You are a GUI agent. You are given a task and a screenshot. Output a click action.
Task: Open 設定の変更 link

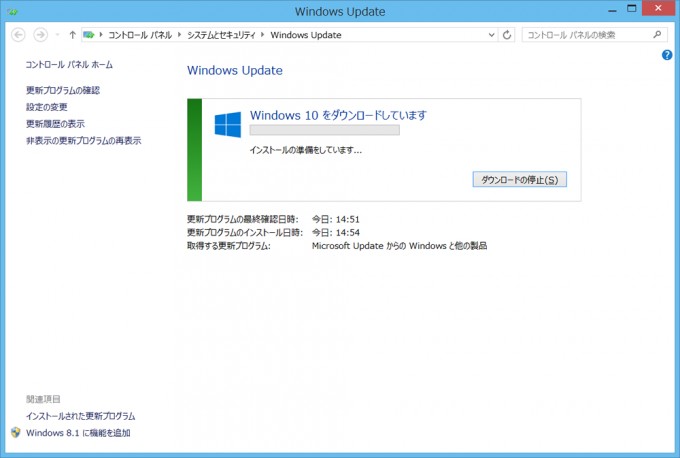[x=47, y=107]
